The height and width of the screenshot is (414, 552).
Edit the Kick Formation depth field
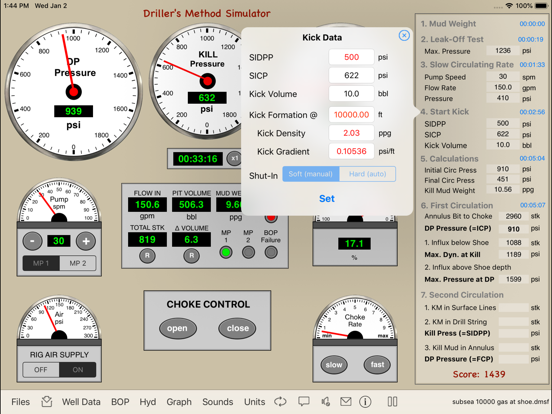[351, 114]
